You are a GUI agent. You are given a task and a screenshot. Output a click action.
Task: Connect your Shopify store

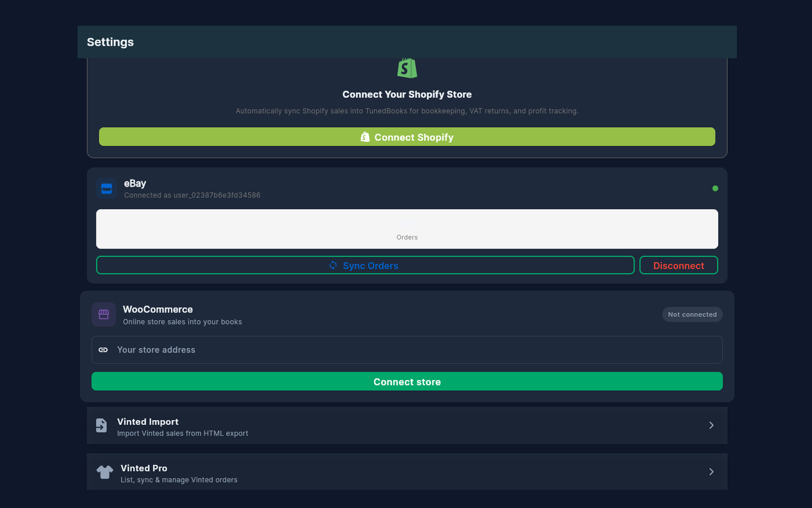coord(407,137)
